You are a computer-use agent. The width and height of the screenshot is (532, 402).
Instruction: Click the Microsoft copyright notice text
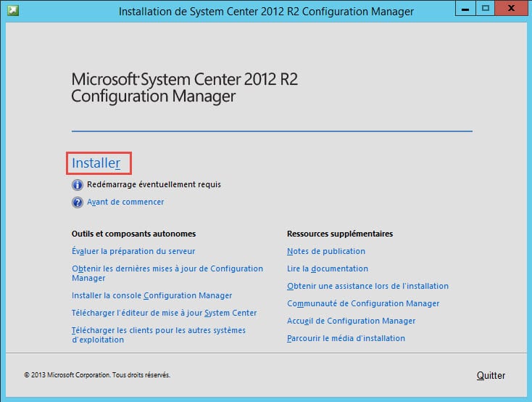coord(97,375)
